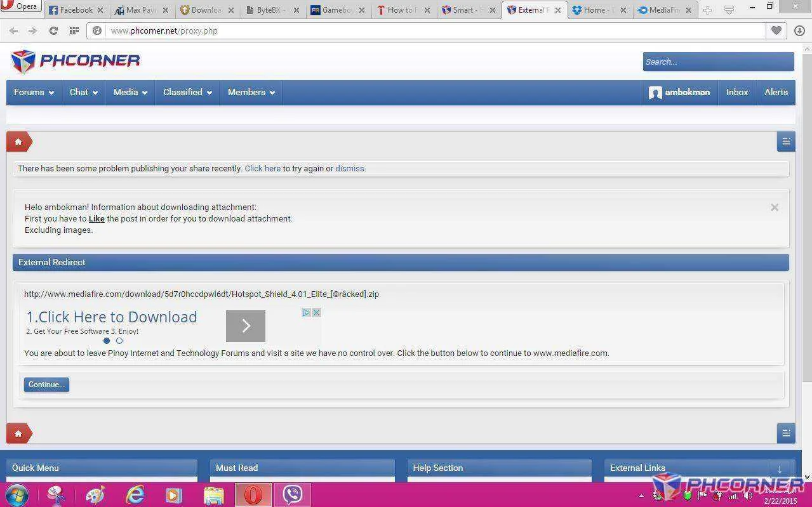The width and height of the screenshot is (812, 507).
Task: Click '1.Click Here to Download' ad text
Action: click(112, 317)
